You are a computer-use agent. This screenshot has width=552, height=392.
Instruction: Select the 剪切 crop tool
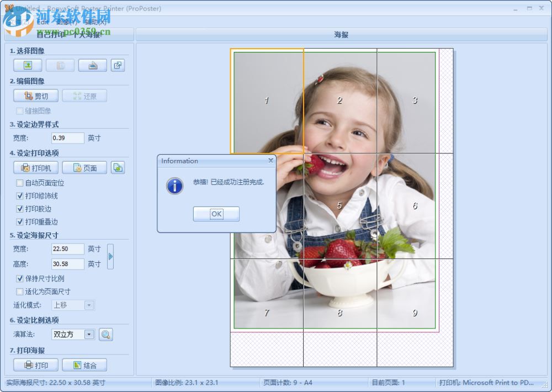pyautogui.click(x=35, y=95)
